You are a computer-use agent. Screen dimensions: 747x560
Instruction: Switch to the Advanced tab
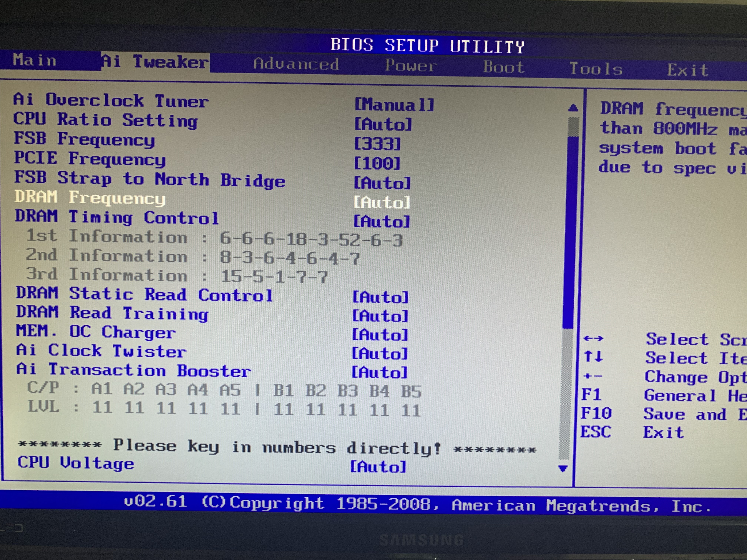(x=296, y=64)
